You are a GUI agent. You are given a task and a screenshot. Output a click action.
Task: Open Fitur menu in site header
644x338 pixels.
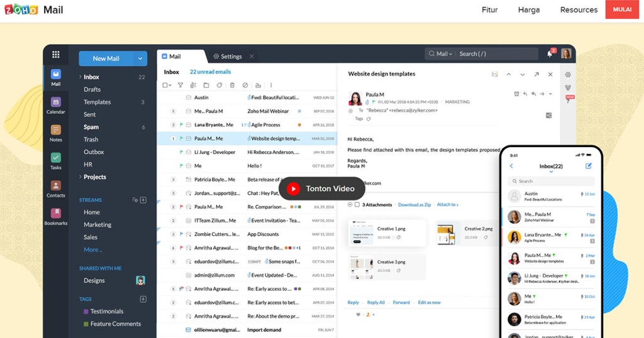(x=489, y=10)
